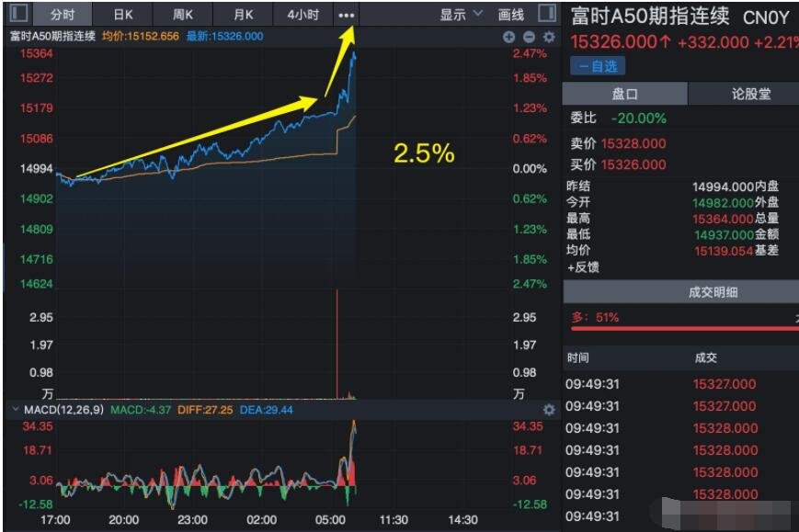Click the 画线 drawing tool
The image size is (799, 532).
(x=511, y=15)
